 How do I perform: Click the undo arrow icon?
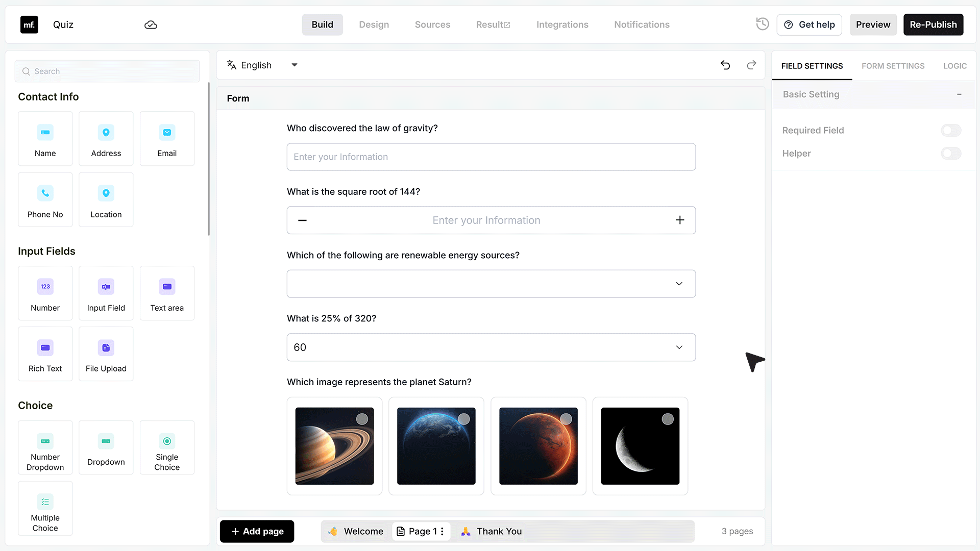[725, 65]
